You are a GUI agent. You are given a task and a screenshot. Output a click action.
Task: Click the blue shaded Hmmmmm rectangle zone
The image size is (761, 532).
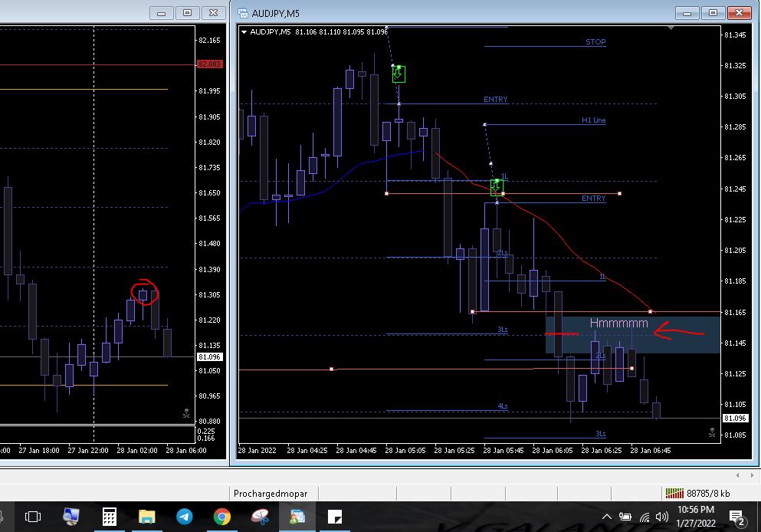pyautogui.click(x=632, y=335)
